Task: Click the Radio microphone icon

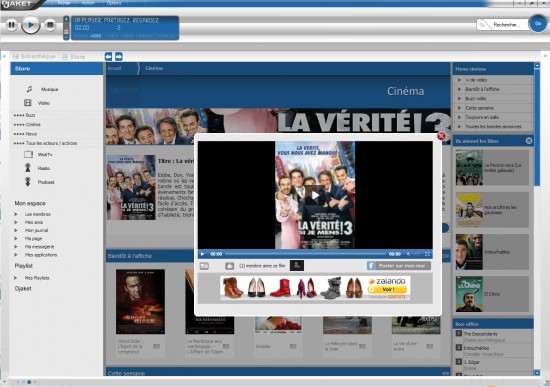Action: [x=28, y=168]
